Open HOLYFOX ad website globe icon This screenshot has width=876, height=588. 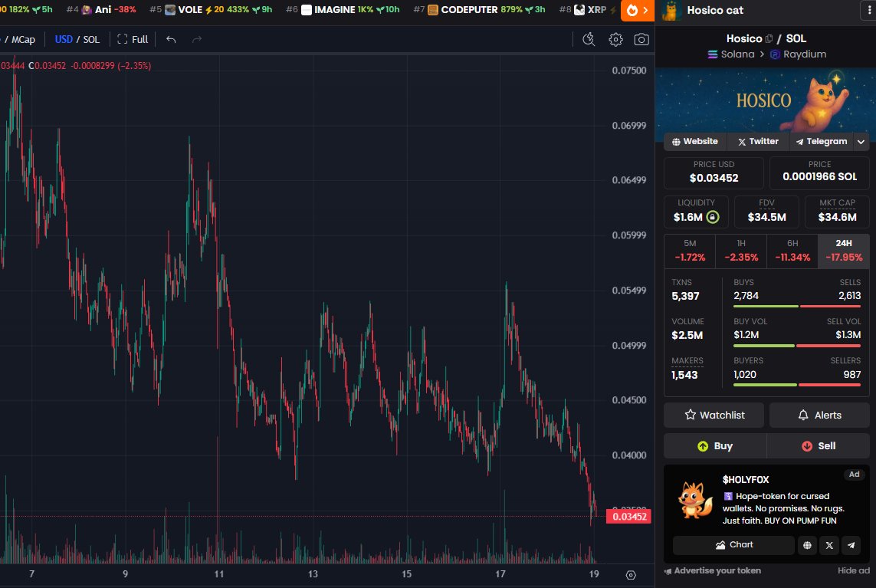pos(807,545)
